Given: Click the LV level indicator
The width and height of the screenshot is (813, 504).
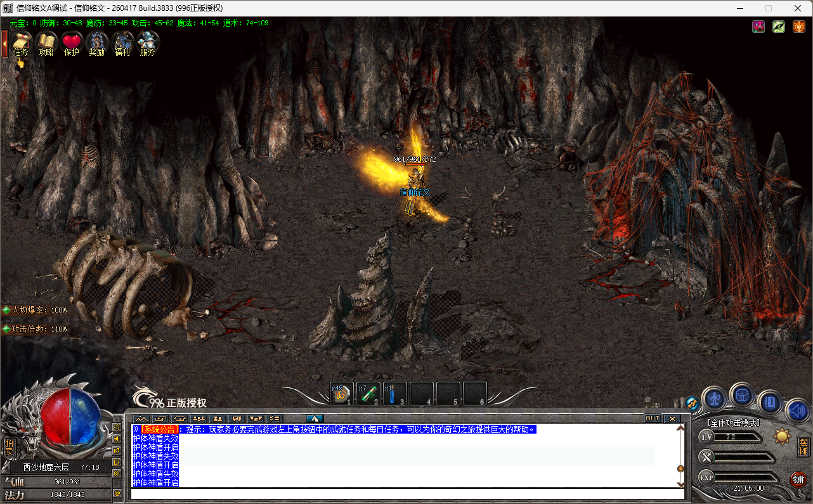Looking at the screenshot, I should pyautogui.click(x=706, y=437).
